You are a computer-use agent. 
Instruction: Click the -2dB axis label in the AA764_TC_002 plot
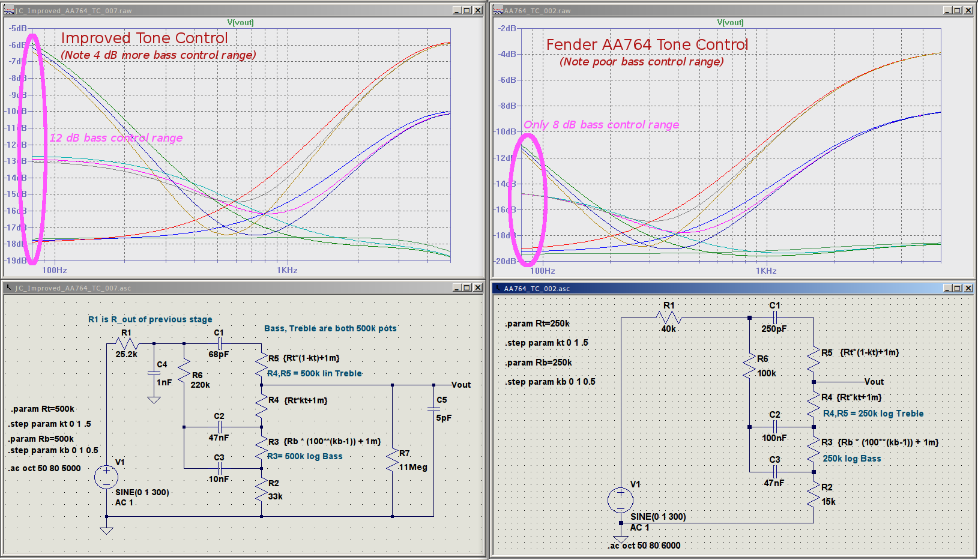pyautogui.click(x=507, y=28)
